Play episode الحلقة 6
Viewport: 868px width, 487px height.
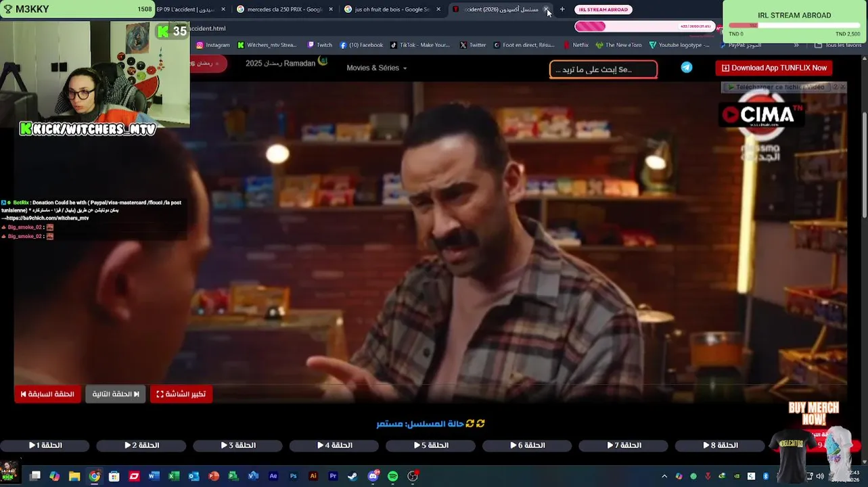tap(527, 445)
